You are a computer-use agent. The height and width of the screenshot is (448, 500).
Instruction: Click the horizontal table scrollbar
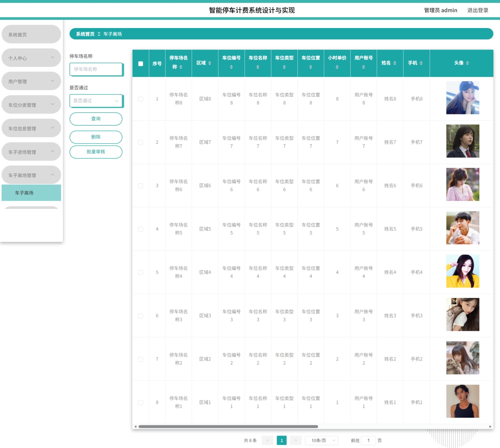pos(228,426)
